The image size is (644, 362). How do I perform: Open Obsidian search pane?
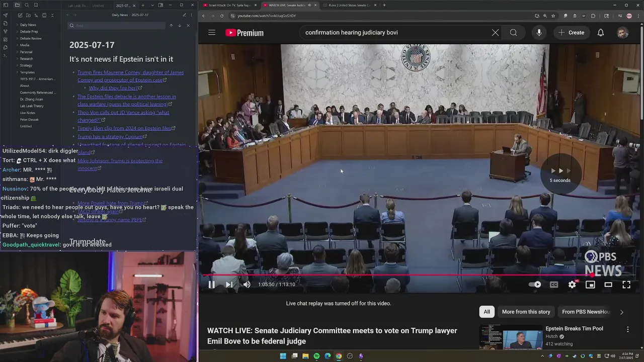26,6
